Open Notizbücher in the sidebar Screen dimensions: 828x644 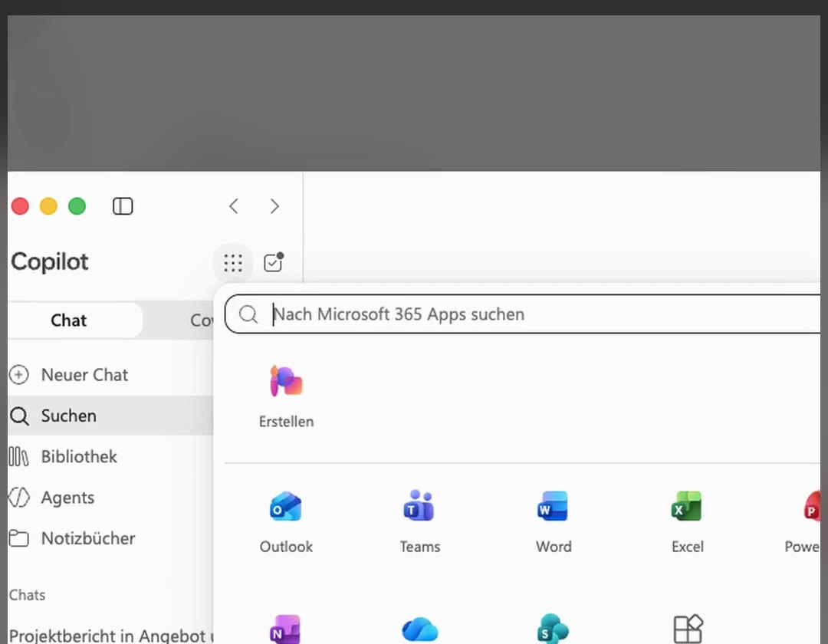[x=110, y=538]
